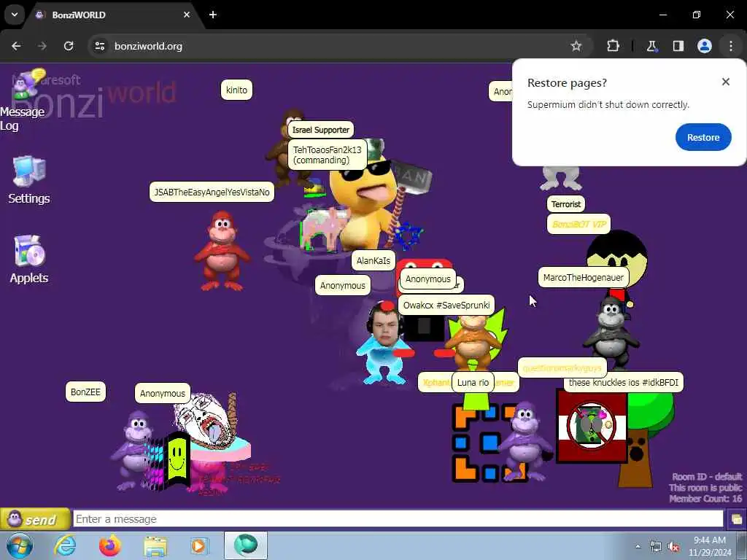Image resolution: width=747 pixels, height=560 pixels.
Task: Click the chat icon right of message field
Action: coord(736,519)
